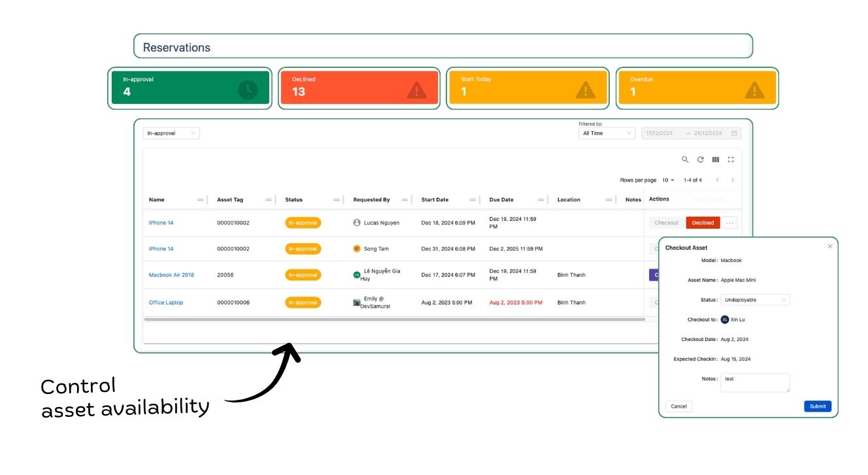The height and width of the screenshot is (475, 868).
Task: Select the In-approval summary card
Action: pyautogui.click(x=190, y=88)
